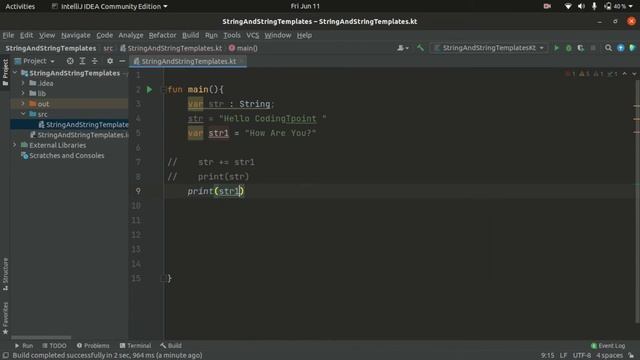
Task: Open the Terminal tool window
Action: [x=136, y=346]
